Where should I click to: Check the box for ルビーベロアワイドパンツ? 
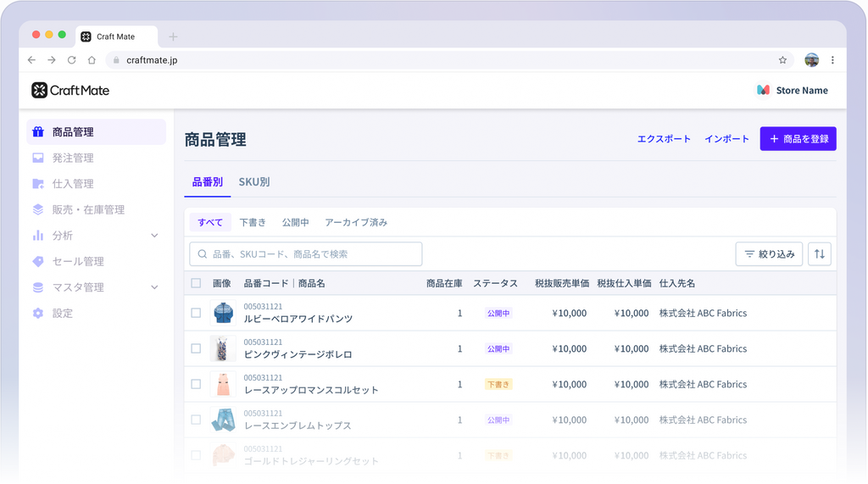click(196, 313)
